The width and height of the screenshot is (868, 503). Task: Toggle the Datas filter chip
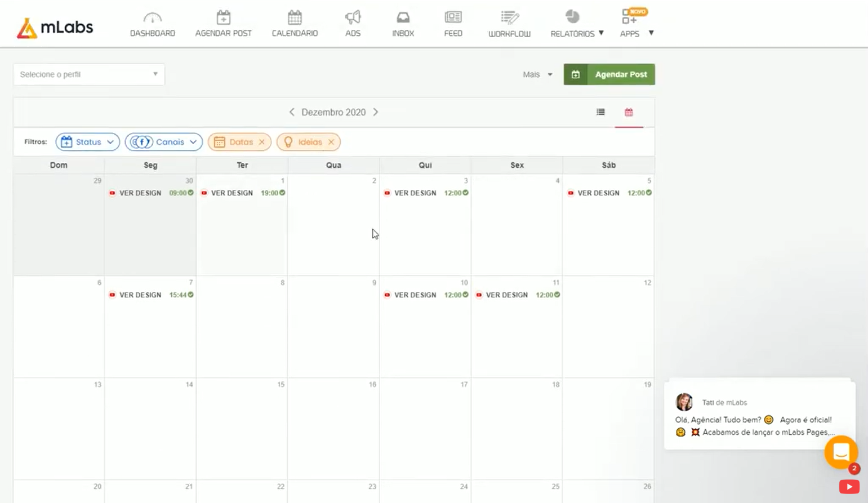[x=239, y=142]
